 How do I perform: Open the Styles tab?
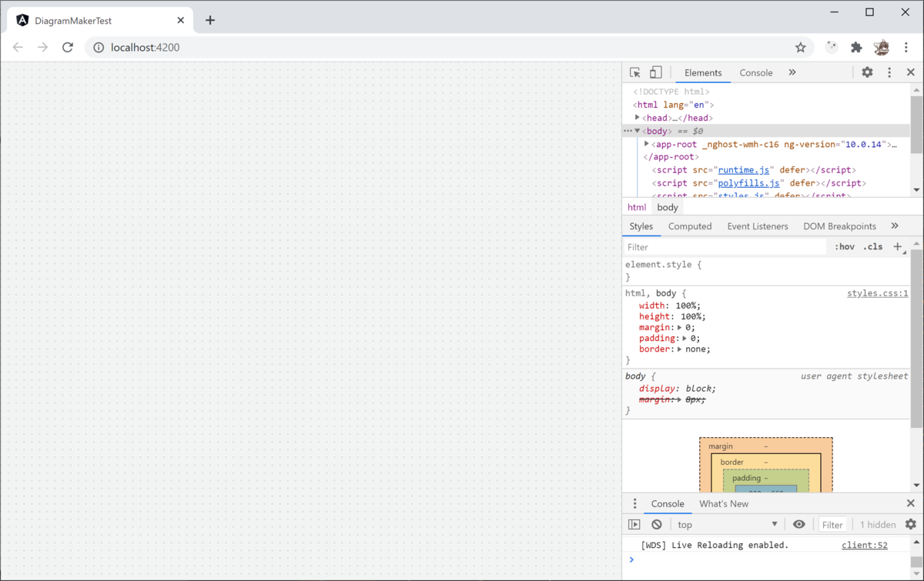point(641,226)
